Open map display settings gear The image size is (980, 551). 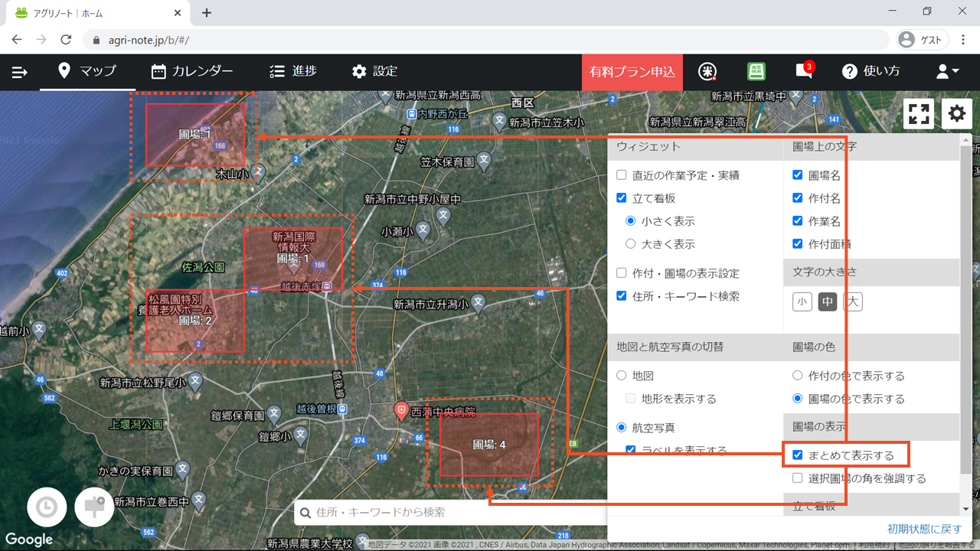pyautogui.click(x=957, y=114)
